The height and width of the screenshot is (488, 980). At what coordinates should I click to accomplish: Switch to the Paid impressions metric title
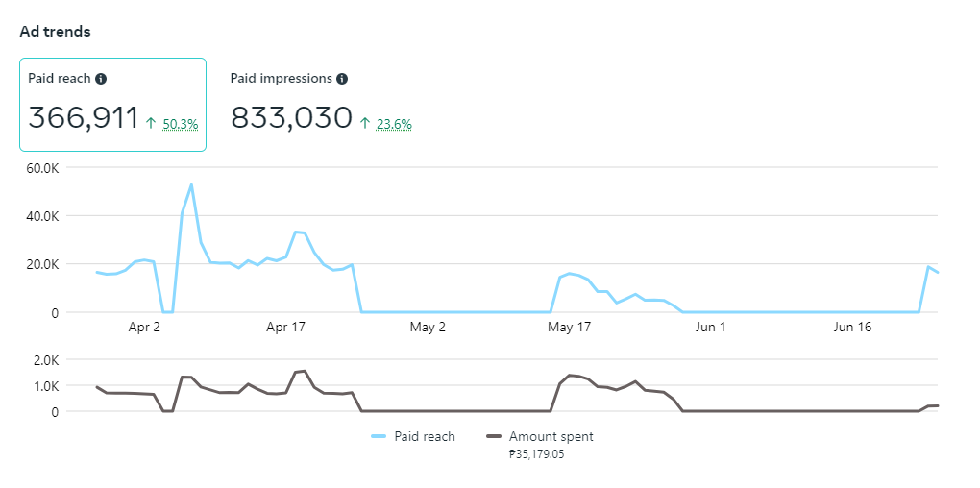pos(282,79)
